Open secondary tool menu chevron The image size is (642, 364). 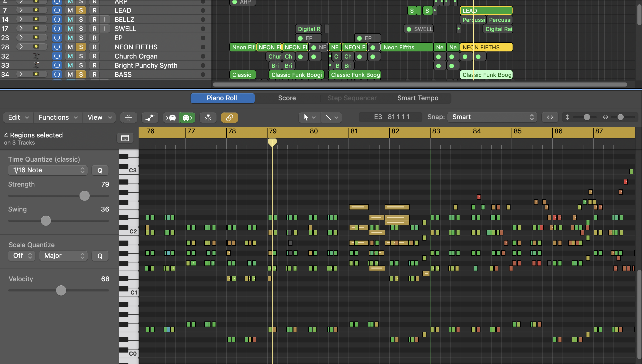coord(336,118)
